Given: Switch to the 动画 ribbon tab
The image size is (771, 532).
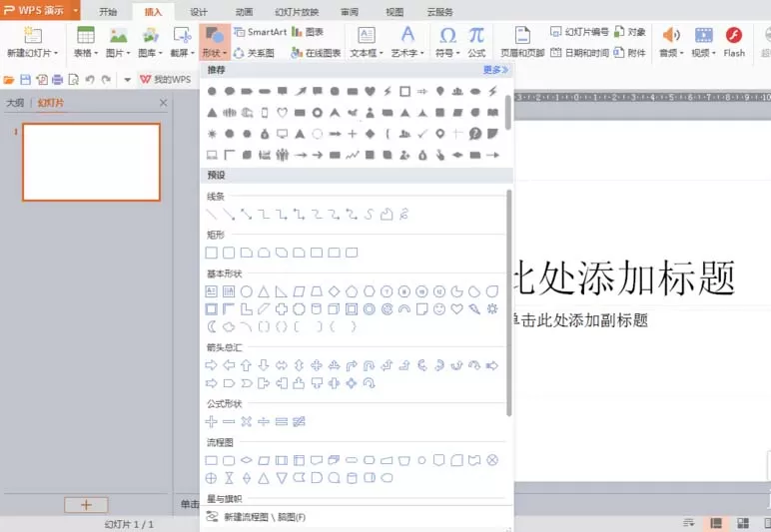Looking at the screenshot, I should [244, 12].
